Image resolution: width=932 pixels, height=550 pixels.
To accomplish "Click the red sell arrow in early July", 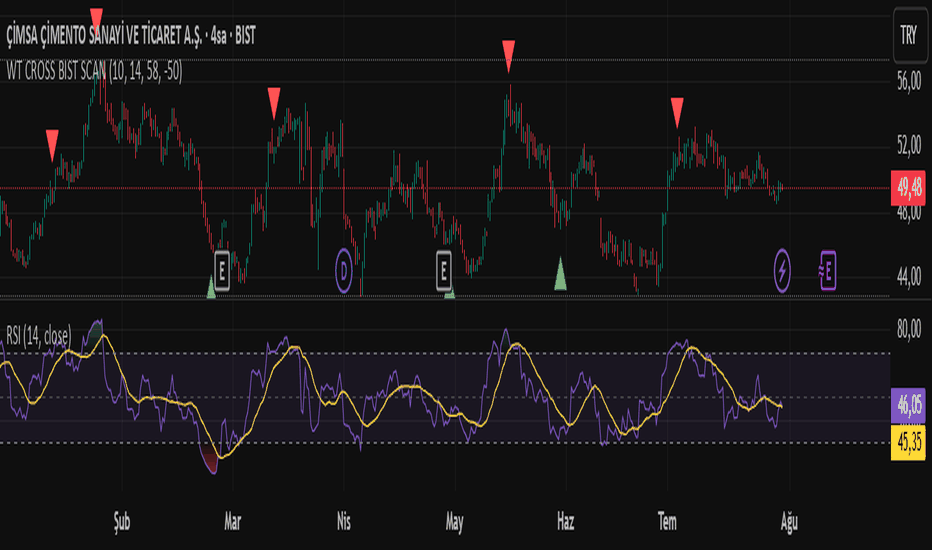I will tap(677, 113).
